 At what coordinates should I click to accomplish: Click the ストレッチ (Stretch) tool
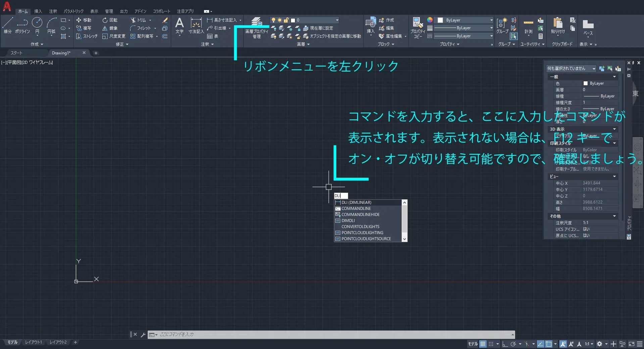87,36
